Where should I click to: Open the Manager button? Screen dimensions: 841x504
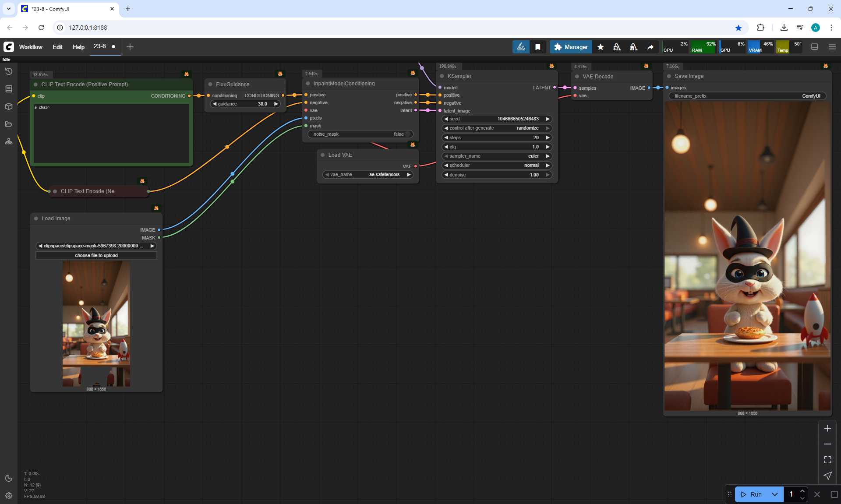pos(571,47)
